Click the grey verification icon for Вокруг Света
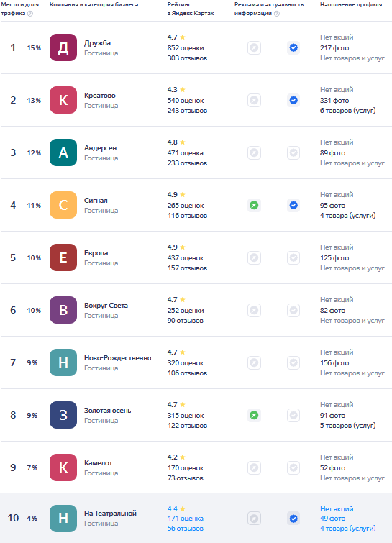Screen dimensions: 392x543 (293, 310)
